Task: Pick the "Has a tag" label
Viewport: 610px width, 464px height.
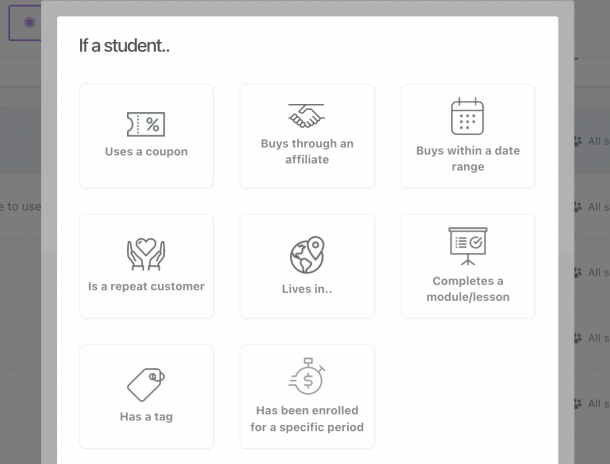Action: 146,416
